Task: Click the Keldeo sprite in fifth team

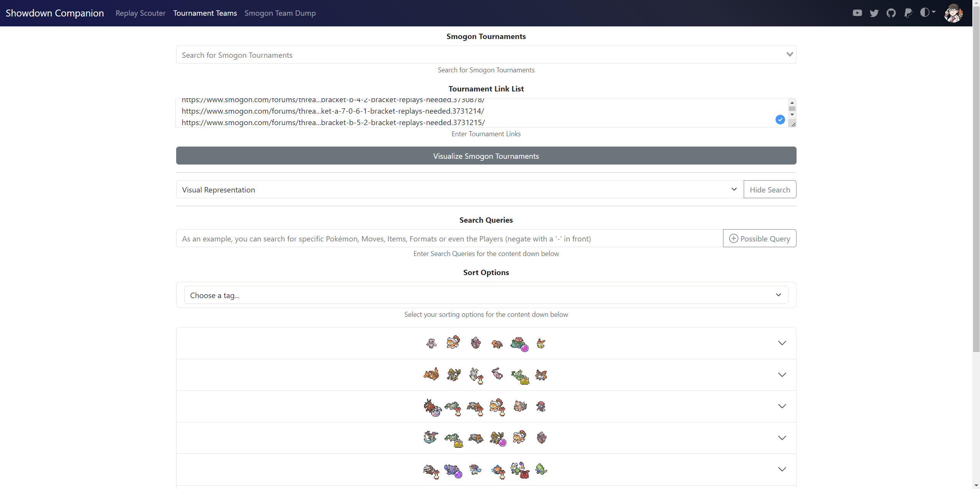Action: tap(475, 469)
